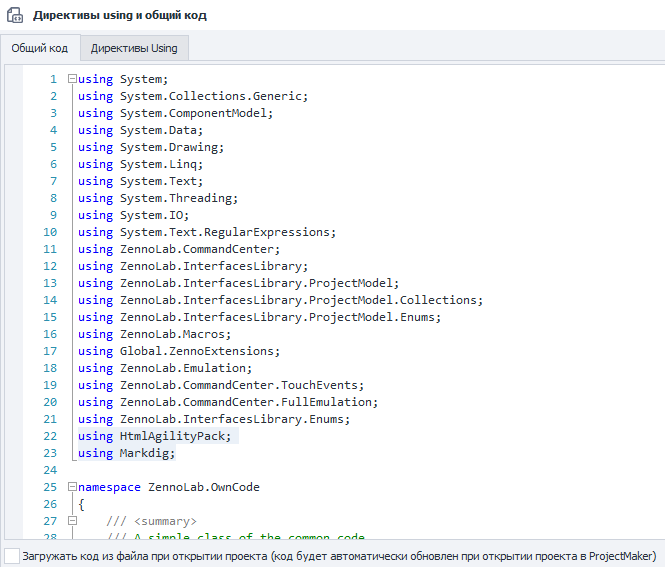The image size is (665, 567).
Task: Click 'using ZennoLab.InterfacesLibrary.ProjectModel;' on line 13
Action: 239,283
